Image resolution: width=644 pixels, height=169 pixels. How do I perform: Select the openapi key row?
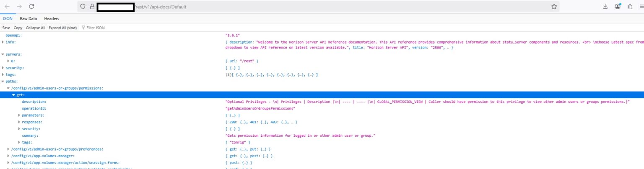(13, 36)
